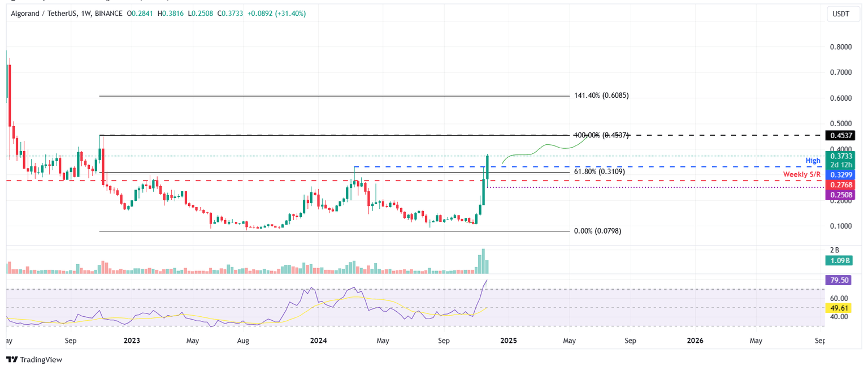The image size is (868, 370).
Task: Click the black 0.4537 price label
Action: pos(841,135)
